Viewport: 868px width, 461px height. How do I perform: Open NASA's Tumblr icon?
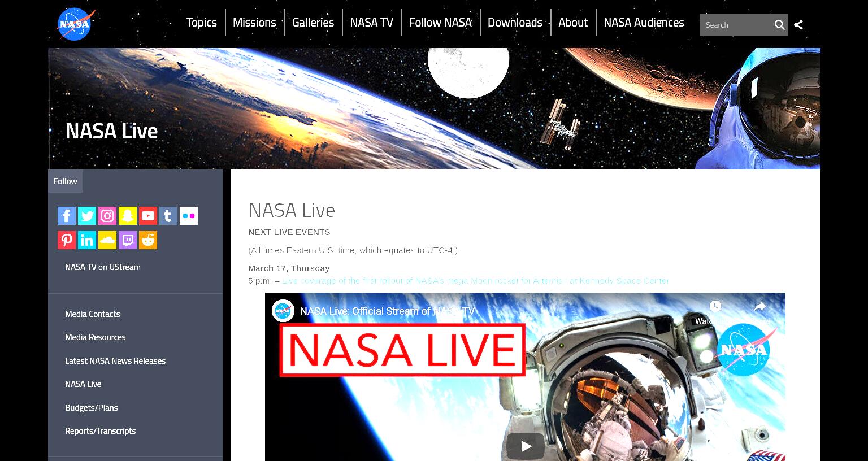point(168,216)
